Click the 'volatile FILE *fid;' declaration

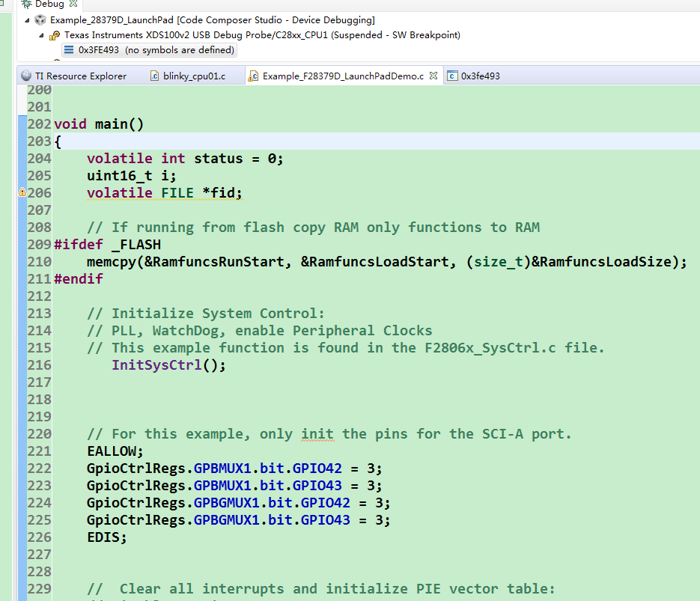click(165, 193)
